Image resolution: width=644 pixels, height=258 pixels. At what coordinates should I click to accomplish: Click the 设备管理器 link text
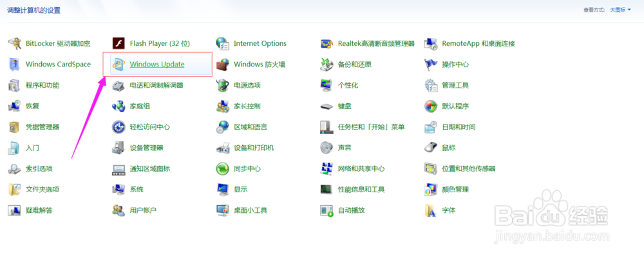click(147, 148)
